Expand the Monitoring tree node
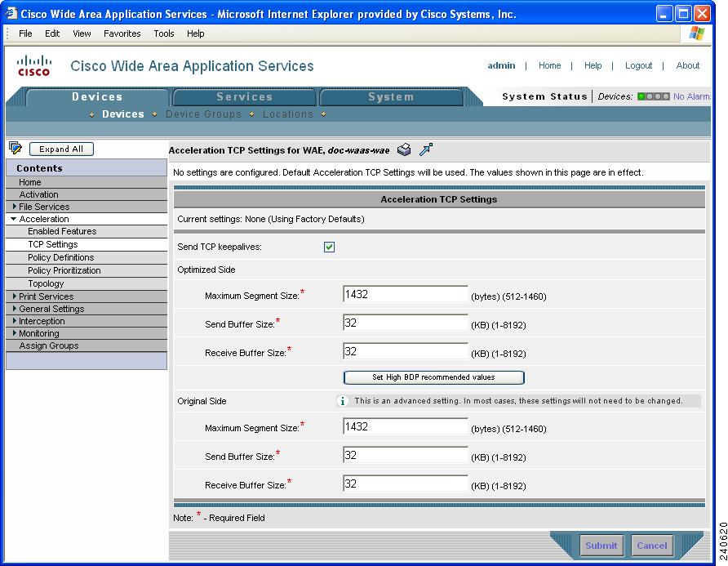The height and width of the screenshot is (566, 728). (15, 333)
